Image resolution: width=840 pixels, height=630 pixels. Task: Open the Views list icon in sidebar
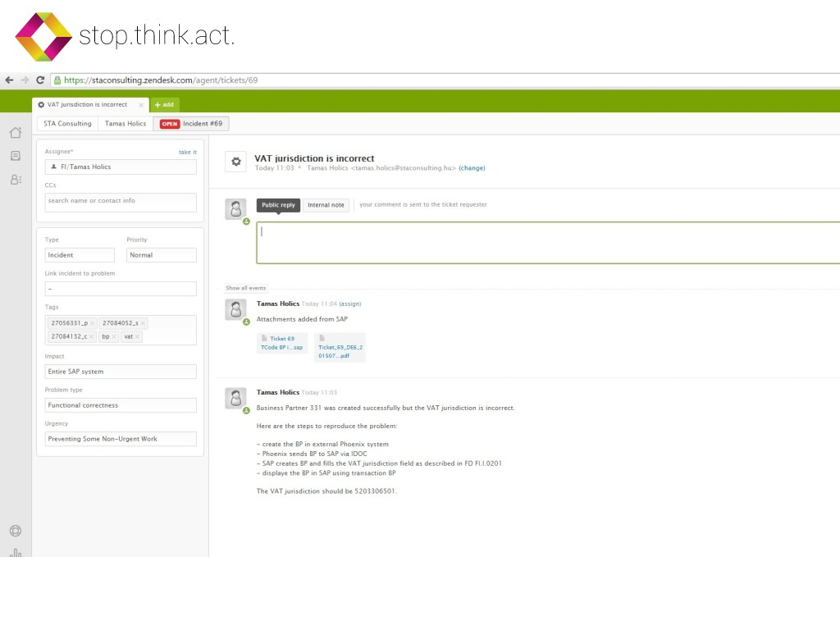tap(15, 156)
